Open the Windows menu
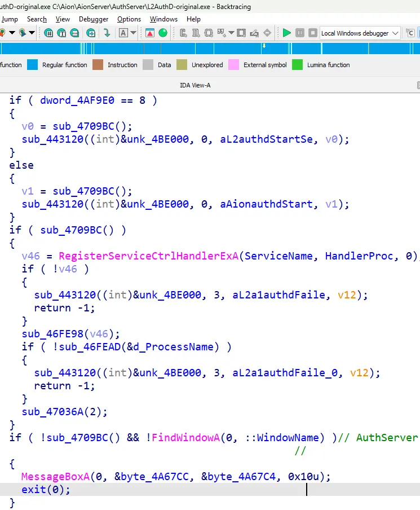The image size is (420, 510). (164, 19)
